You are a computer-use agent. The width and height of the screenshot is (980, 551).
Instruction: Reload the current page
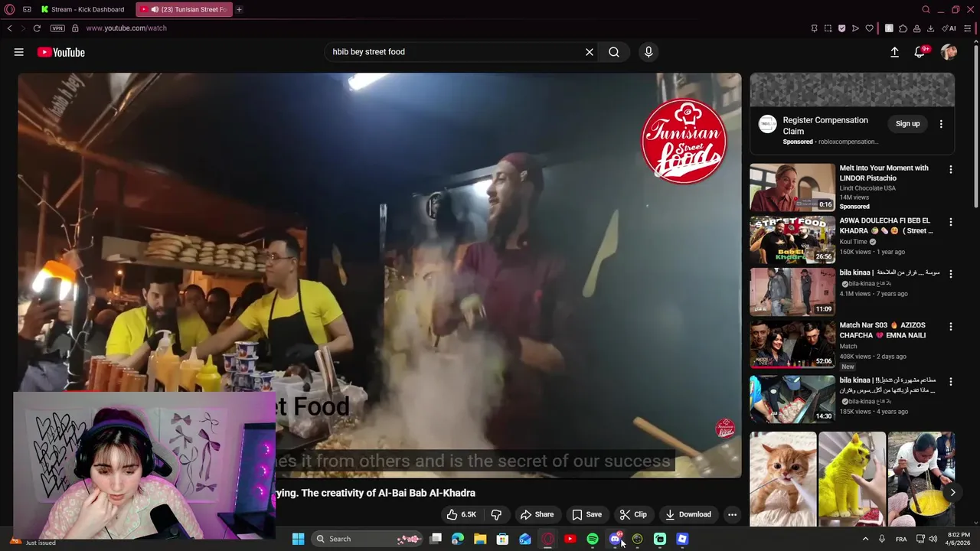37,28
